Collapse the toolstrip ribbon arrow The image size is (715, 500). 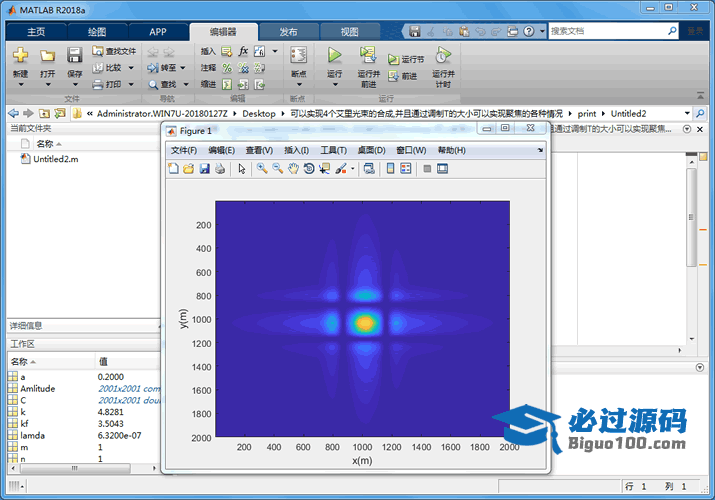[x=700, y=95]
